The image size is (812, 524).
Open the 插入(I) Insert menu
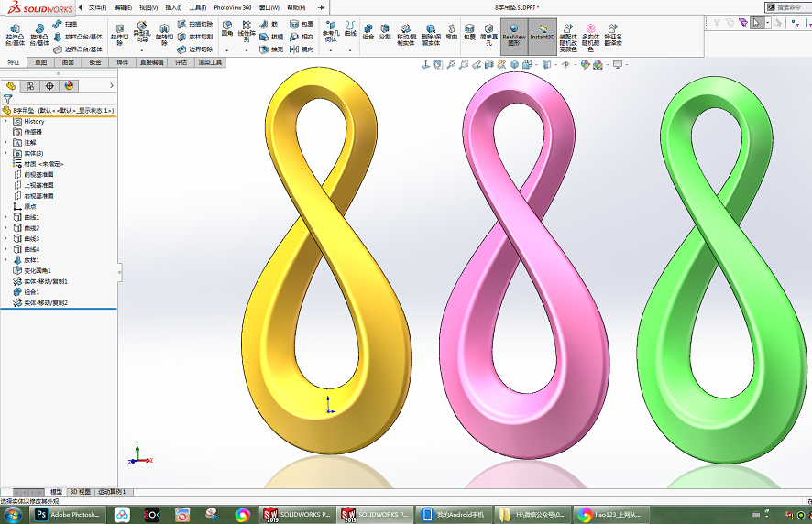[x=173, y=7]
